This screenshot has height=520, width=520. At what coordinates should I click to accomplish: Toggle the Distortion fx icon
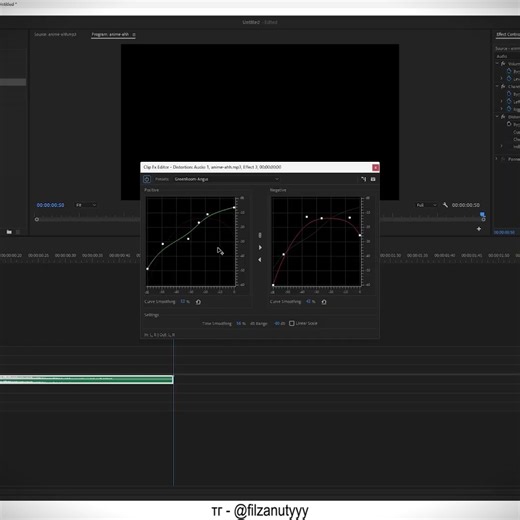(503, 117)
